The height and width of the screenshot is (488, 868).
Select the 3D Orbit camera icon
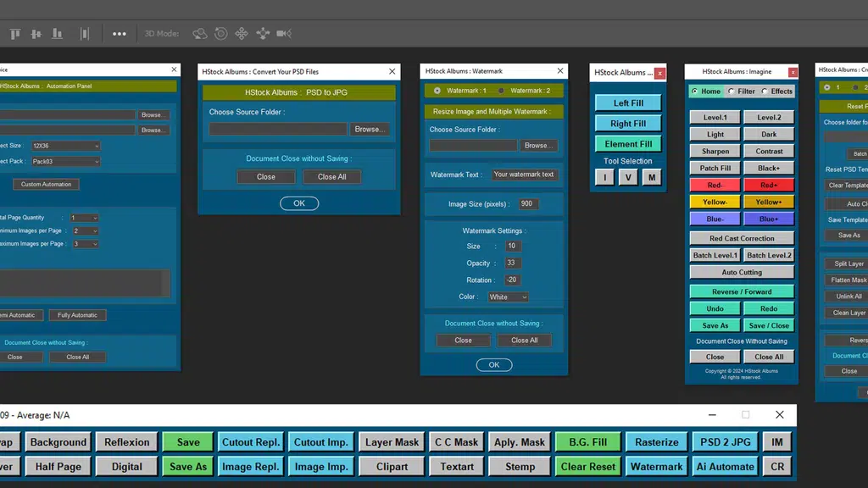point(199,34)
